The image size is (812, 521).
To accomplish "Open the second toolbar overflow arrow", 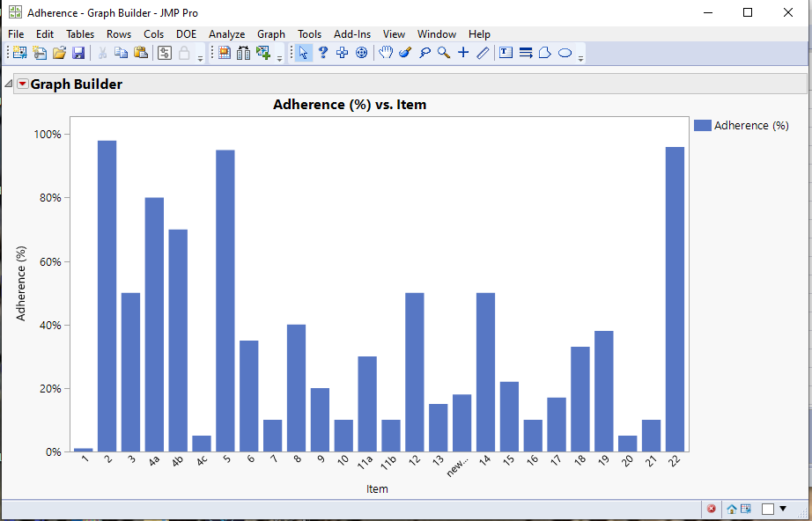I will (x=280, y=59).
